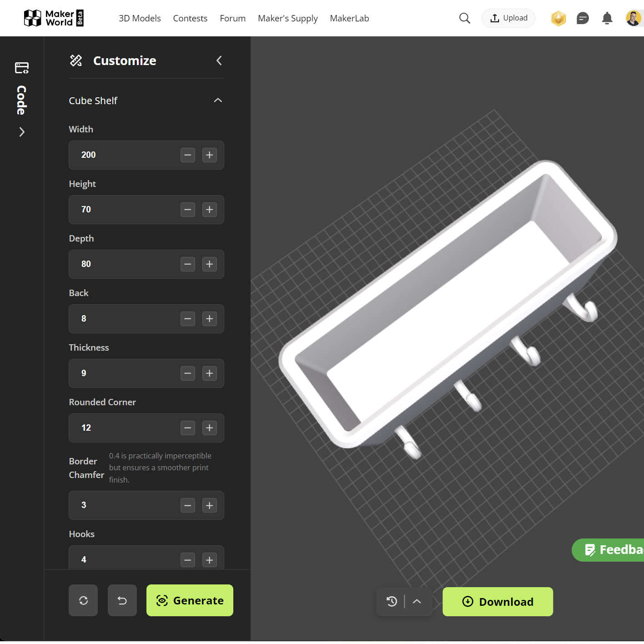Increase Width with the plus stepper

(209, 155)
